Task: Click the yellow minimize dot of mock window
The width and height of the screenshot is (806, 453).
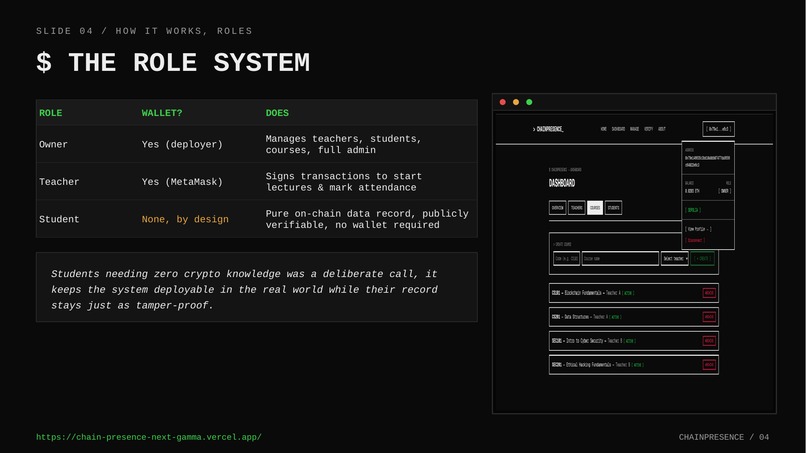Action: point(516,102)
